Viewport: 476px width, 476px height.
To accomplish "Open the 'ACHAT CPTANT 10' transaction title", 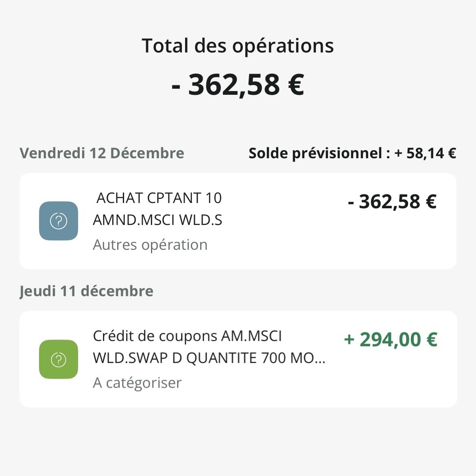I will [x=159, y=198].
